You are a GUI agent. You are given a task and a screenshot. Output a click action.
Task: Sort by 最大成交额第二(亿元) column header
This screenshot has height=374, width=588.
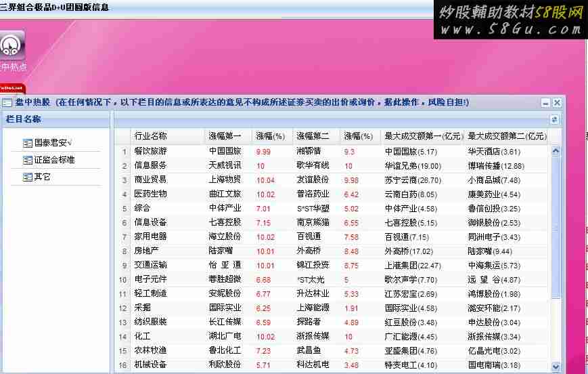tap(506, 136)
